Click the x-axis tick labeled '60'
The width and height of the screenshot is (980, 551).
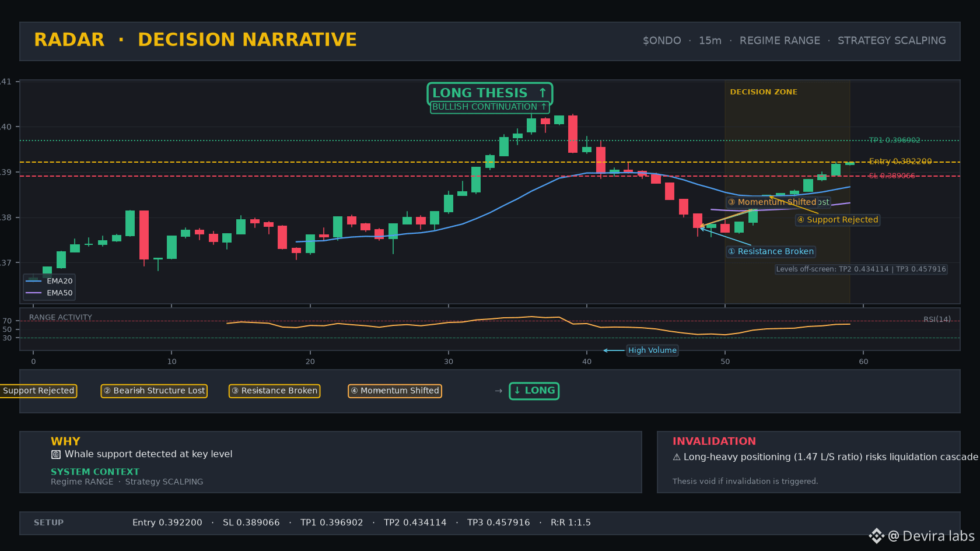coord(863,362)
